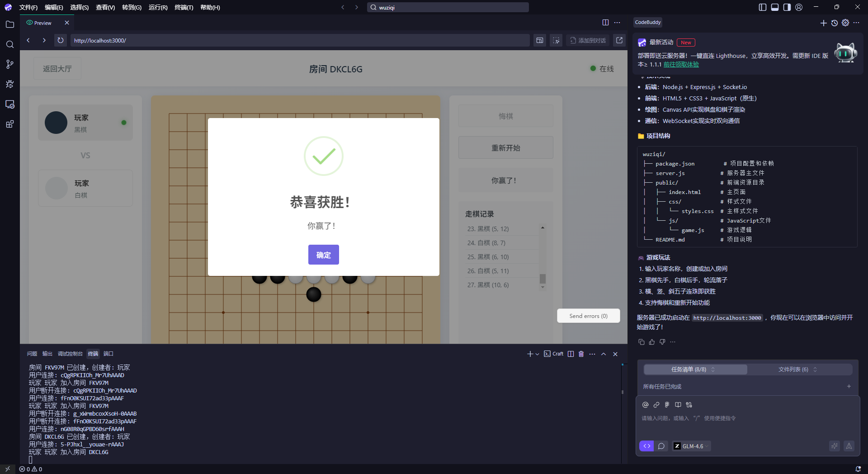Switch to Craft code mode toggle

click(x=646, y=446)
